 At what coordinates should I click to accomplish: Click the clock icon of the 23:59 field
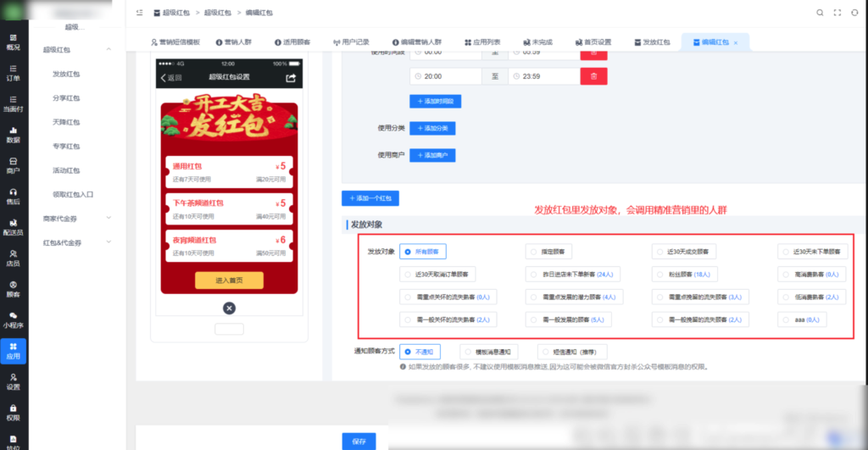tap(516, 76)
